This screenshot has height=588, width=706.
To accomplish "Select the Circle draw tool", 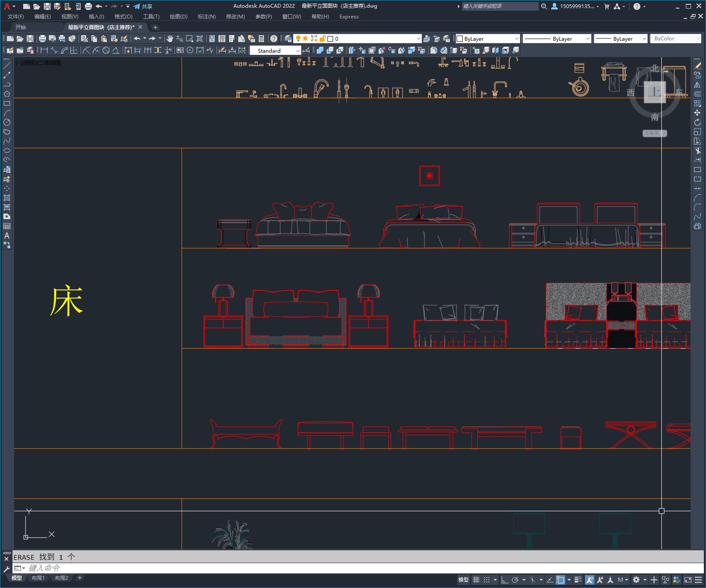I will pos(7,122).
